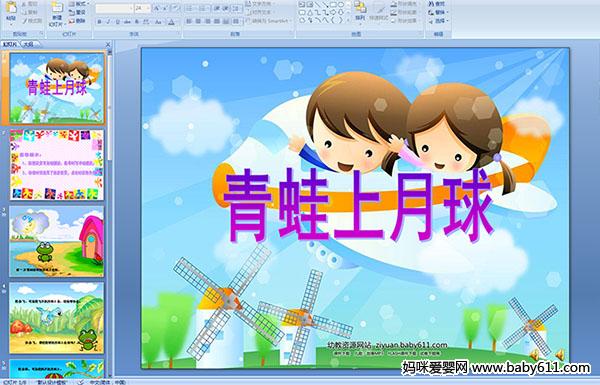The width and height of the screenshot is (600, 385).
Task: Toggle underline formatting
Action: pyautogui.click(x=117, y=22)
